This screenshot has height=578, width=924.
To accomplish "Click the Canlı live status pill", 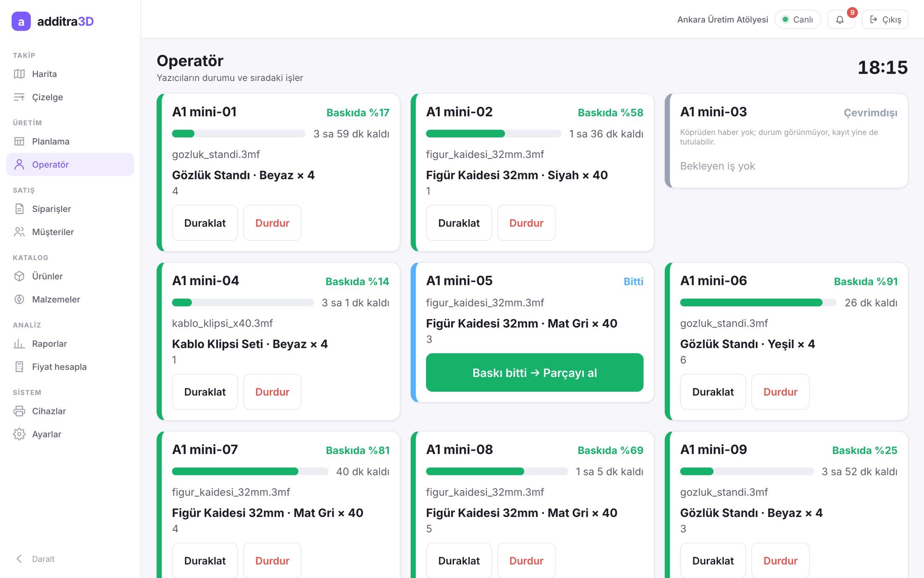I will (798, 19).
